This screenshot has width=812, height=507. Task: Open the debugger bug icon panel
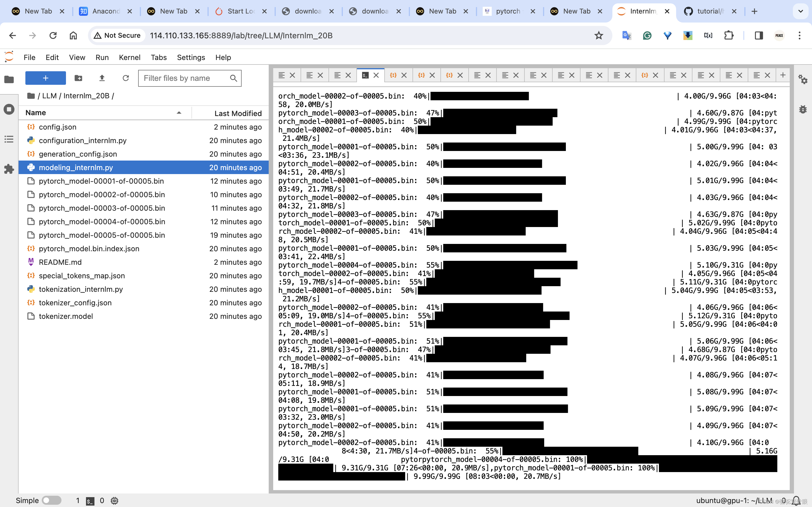point(803,109)
